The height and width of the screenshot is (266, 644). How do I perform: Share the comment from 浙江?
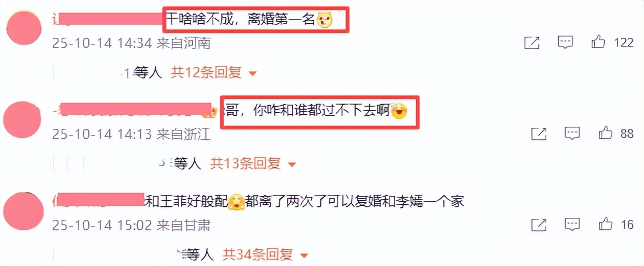(x=539, y=134)
